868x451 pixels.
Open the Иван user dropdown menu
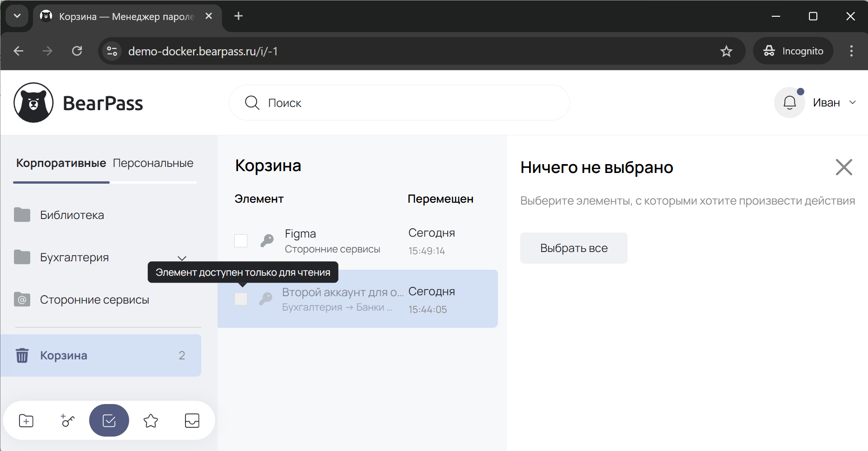pyautogui.click(x=835, y=103)
